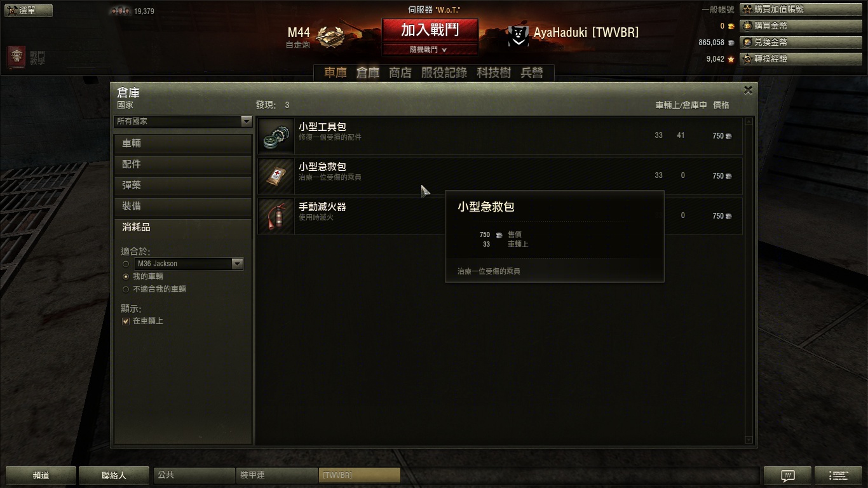Open the 商店 tab
The height and width of the screenshot is (488, 868).
tap(400, 73)
